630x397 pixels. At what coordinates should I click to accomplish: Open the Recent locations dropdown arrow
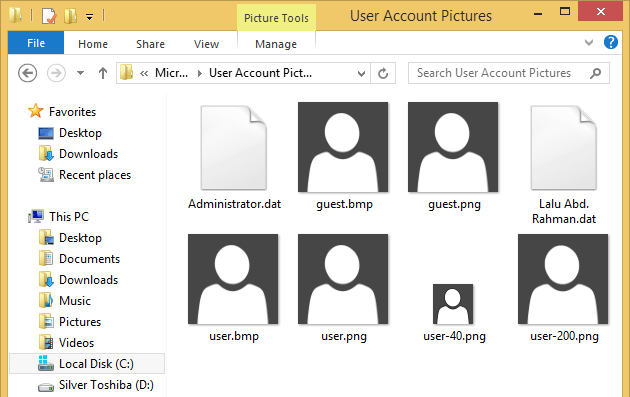point(80,73)
